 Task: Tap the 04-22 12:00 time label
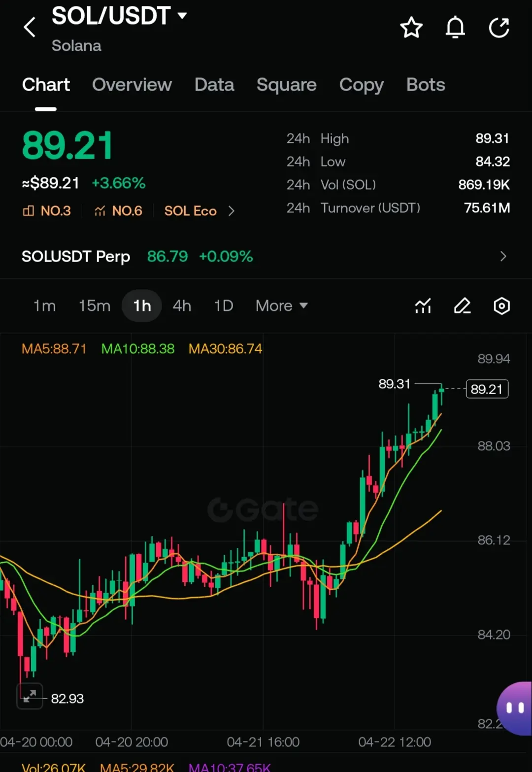395,742
